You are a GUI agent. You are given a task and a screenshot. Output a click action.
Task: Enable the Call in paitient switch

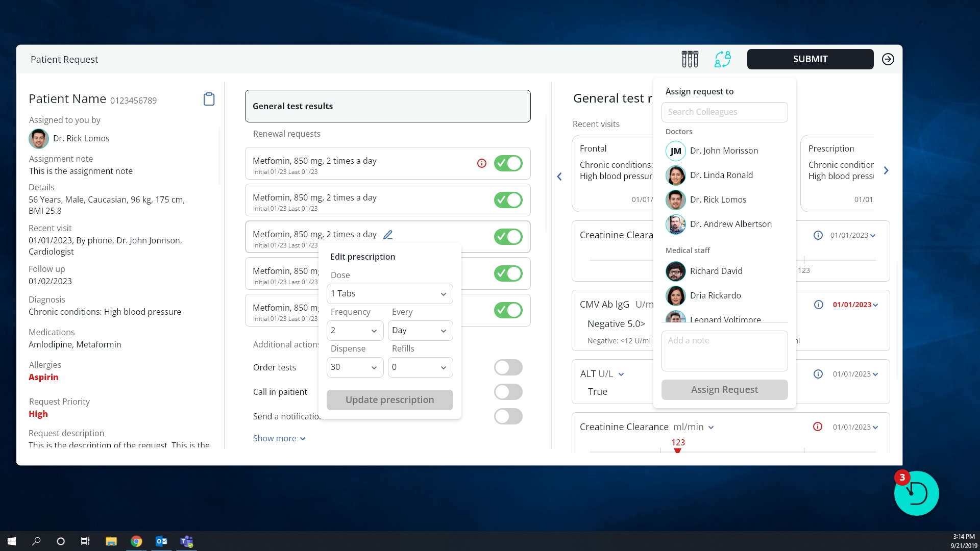click(x=508, y=392)
